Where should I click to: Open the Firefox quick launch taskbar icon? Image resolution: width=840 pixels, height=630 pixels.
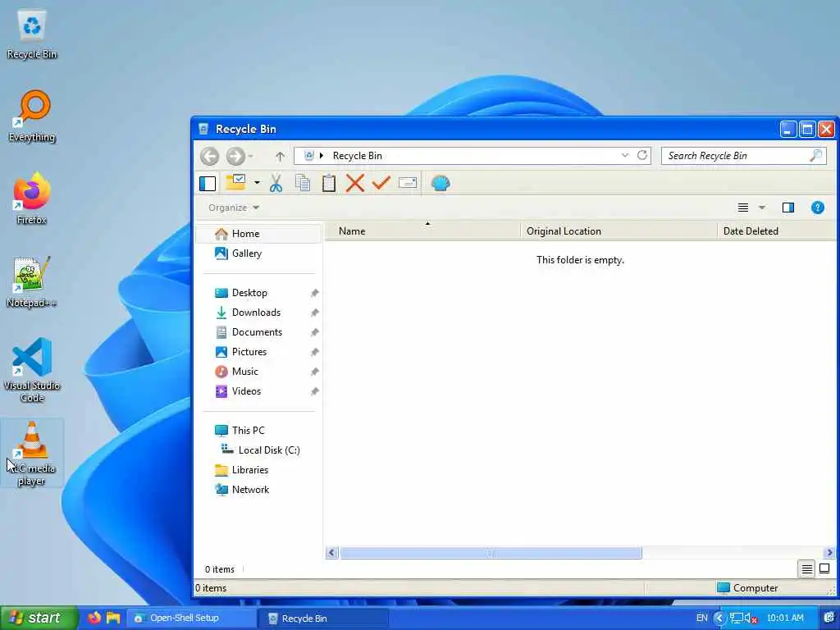pos(94,618)
